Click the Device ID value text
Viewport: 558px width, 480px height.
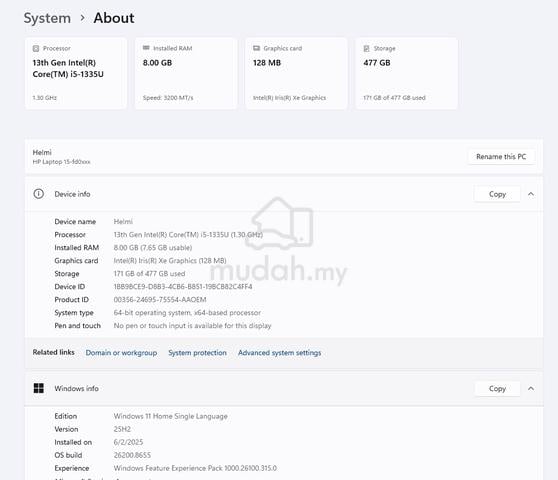[183, 287]
